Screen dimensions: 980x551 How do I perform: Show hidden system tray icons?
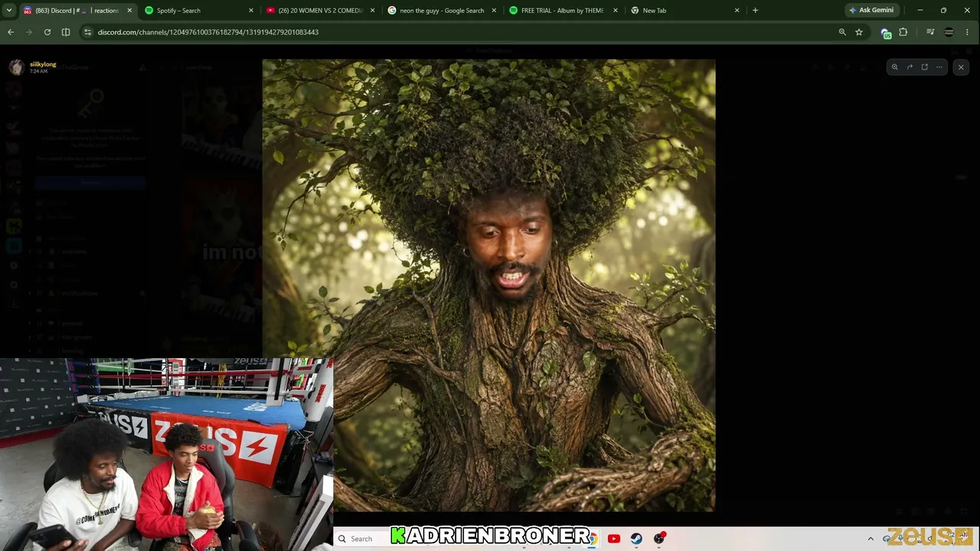pos(871,539)
